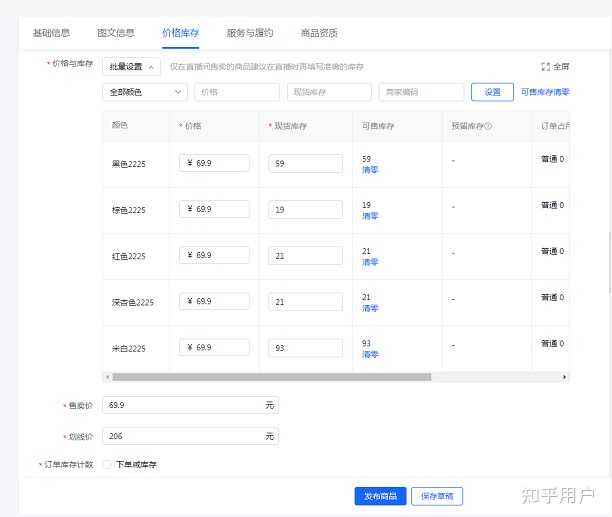Edit stock field for 棕色2225
Image resolution: width=612 pixels, height=517 pixels.
pyautogui.click(x=306, y=210)
